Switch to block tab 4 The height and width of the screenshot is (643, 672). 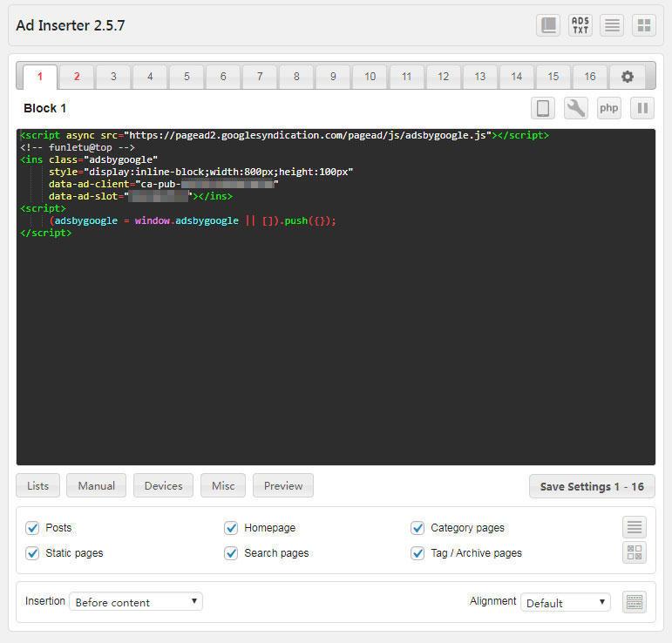click(x=150, y=77)
